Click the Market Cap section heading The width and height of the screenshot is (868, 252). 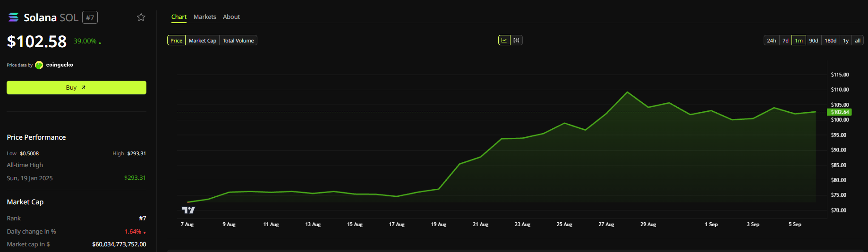[x=25, y=202]
